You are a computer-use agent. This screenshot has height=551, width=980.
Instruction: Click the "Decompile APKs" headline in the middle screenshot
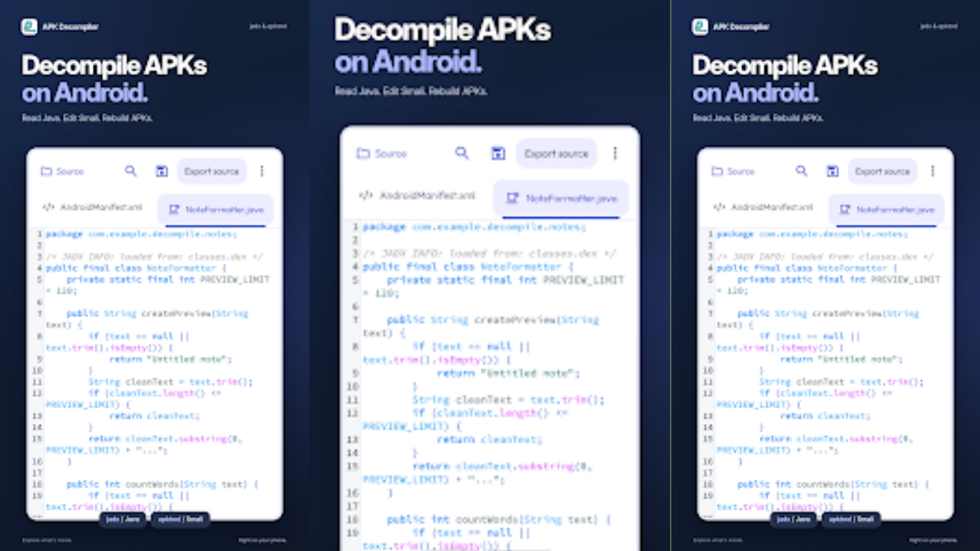pyautogui.click(x=443, y=30)
